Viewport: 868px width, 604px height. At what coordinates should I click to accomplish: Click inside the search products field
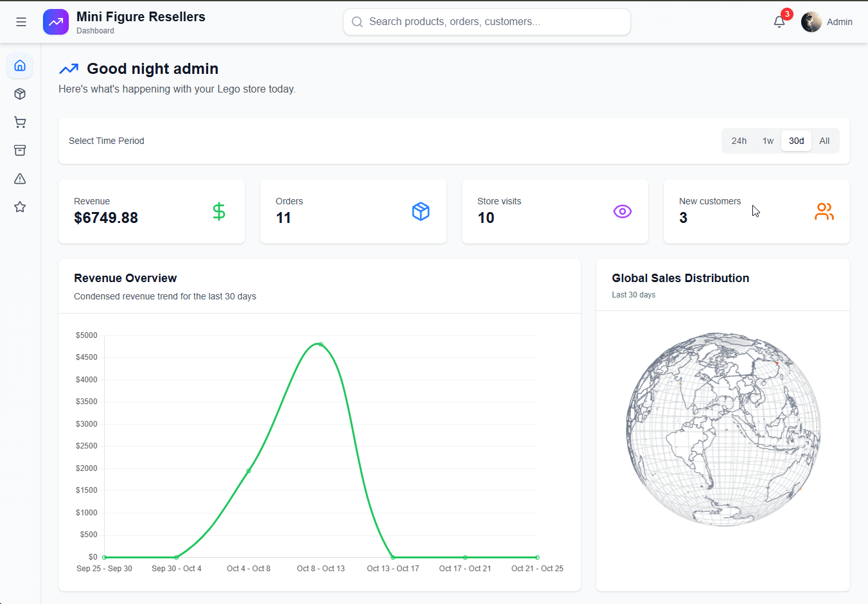coord(486,21)
